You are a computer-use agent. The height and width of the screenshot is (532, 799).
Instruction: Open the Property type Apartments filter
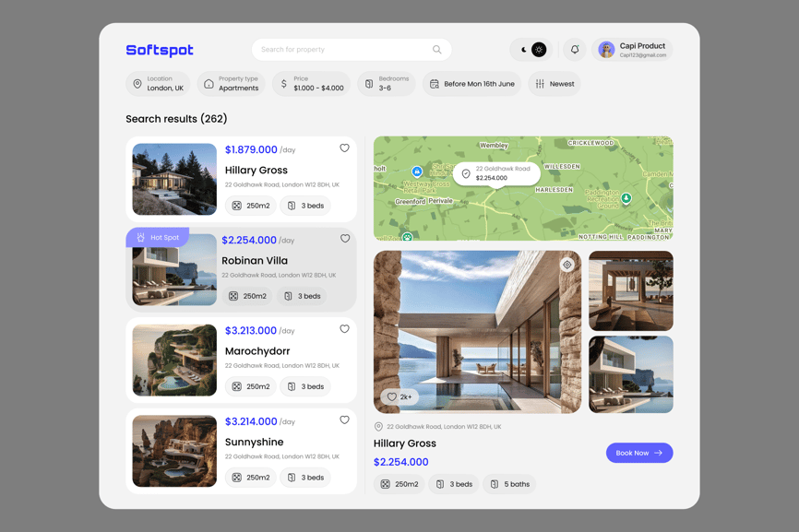point(231,84)
